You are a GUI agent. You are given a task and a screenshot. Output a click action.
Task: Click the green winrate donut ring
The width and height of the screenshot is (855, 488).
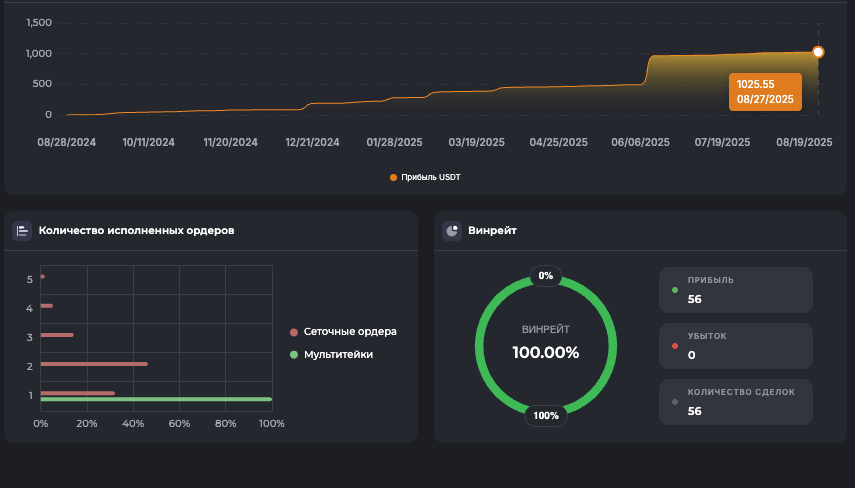pos(480,346)
